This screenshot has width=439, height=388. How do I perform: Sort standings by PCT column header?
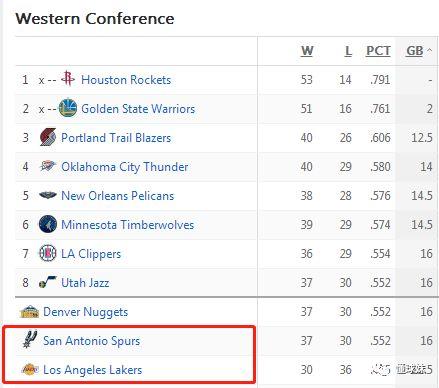pos(378,51)
